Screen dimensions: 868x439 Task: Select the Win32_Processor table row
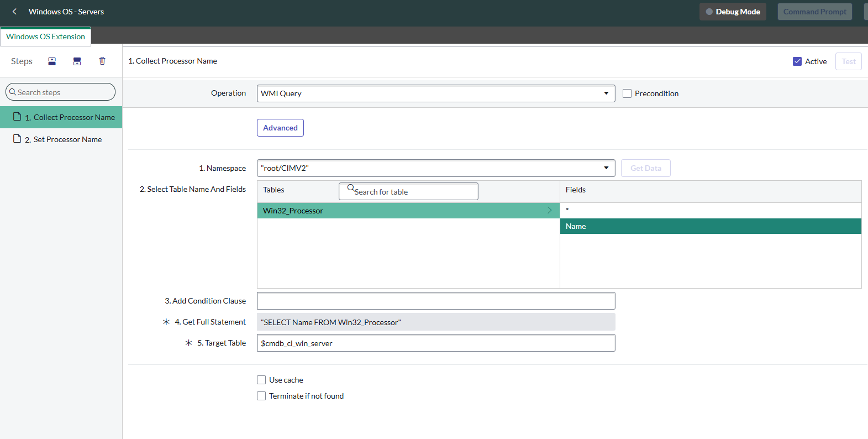click(x=408, y=211)
